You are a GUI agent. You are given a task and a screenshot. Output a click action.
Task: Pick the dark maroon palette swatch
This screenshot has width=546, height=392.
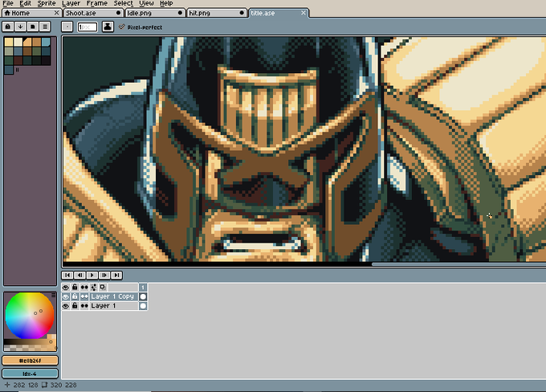click(x=18, y=60)
